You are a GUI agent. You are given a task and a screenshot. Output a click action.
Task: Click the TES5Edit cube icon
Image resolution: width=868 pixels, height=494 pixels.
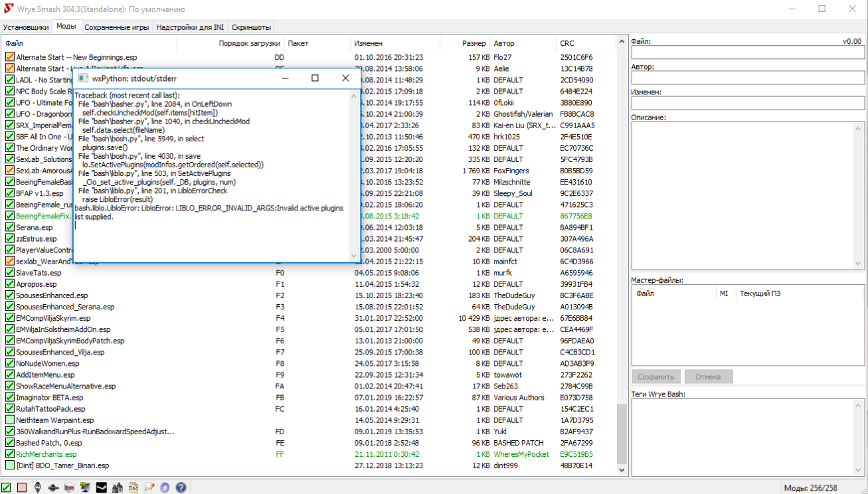pyautogui.click(x=70, y=487)
